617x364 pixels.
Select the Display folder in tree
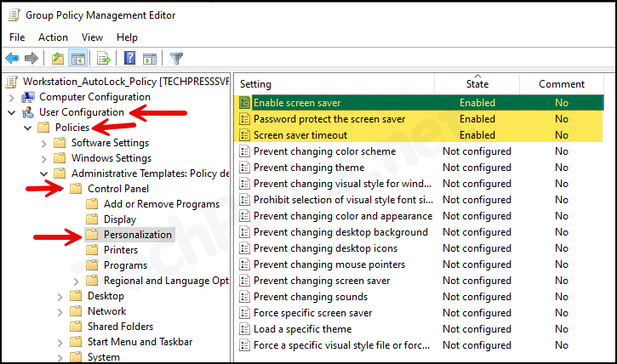point(120,219)
